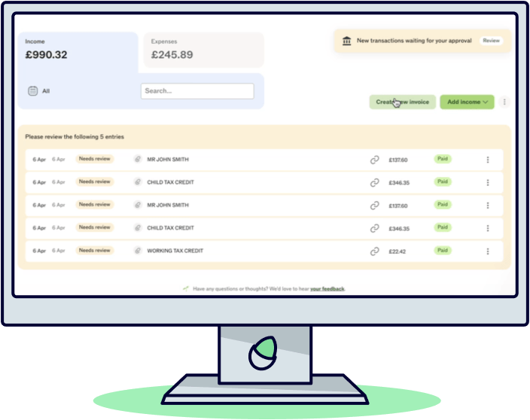Image resolution: width=530 pixels, height=420 pixels.
Task: Click the Paid status on the WORKING TAX CREDIT row
Action: pyautogui.click(x=443, y=251)
